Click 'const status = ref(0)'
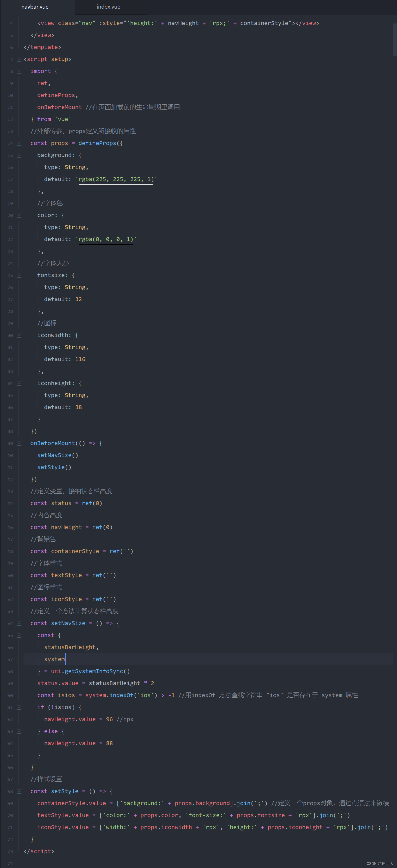 point(66,504)
